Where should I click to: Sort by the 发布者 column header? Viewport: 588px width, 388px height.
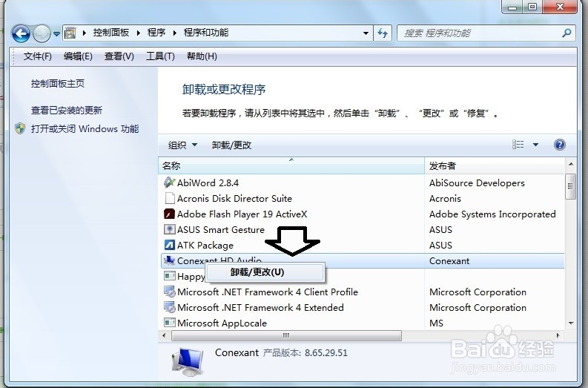495,165
